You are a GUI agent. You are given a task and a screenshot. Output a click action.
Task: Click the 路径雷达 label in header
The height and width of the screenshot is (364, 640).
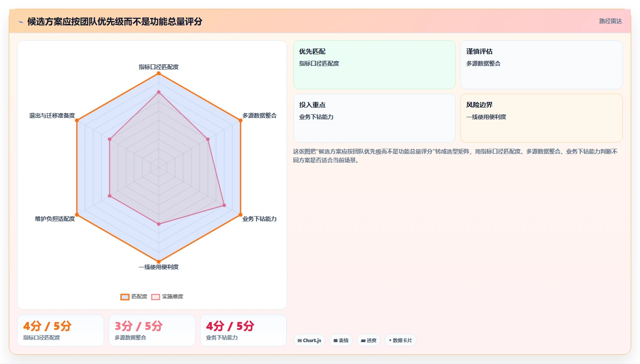pos(610,21)
